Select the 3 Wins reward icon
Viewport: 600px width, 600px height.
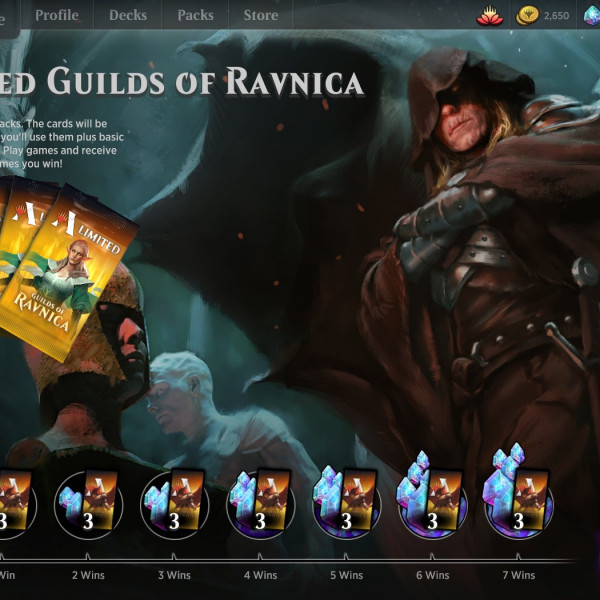174,504
